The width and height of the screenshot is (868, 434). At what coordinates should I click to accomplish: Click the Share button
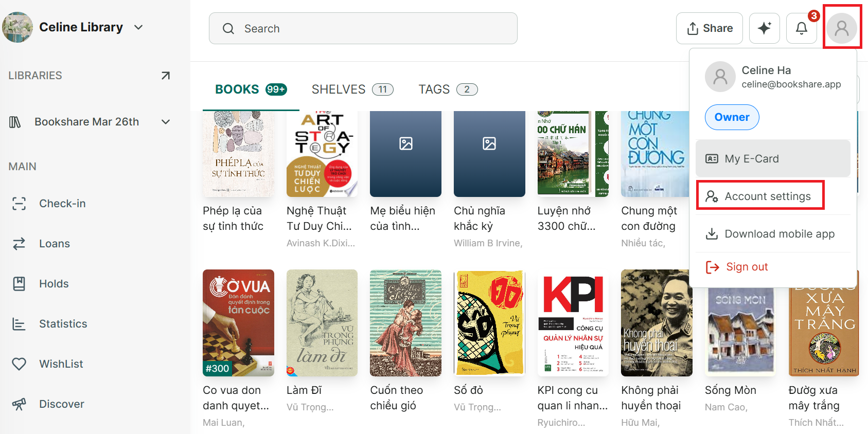pyautogui.click(x=710, y=28)
